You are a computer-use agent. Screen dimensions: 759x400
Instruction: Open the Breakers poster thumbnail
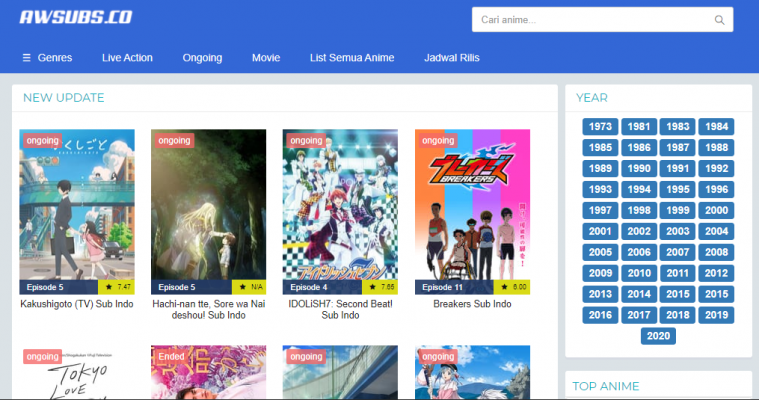coord(472,212)
